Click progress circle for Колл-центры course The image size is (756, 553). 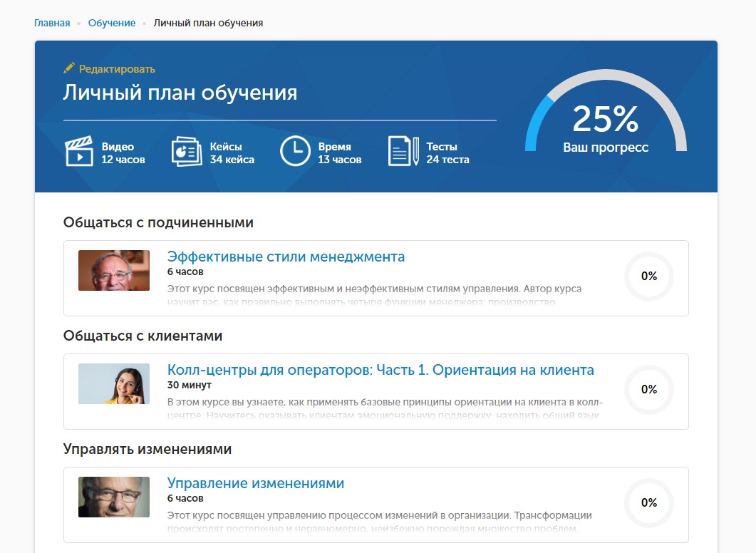[649, 390]
